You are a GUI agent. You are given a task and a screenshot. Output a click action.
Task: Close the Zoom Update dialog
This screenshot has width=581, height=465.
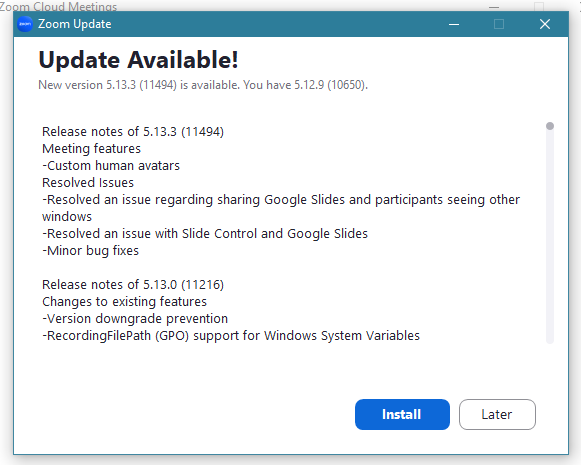pos(545,24)
